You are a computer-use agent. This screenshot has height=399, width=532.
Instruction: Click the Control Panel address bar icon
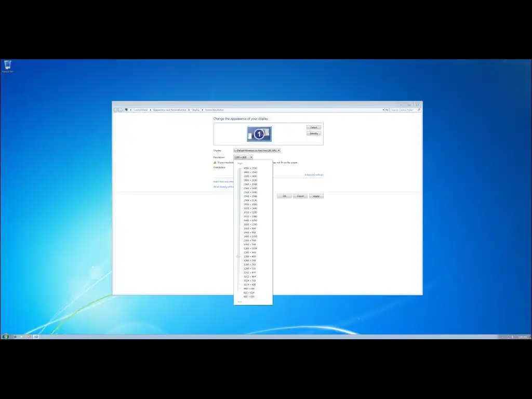[127, 110]
